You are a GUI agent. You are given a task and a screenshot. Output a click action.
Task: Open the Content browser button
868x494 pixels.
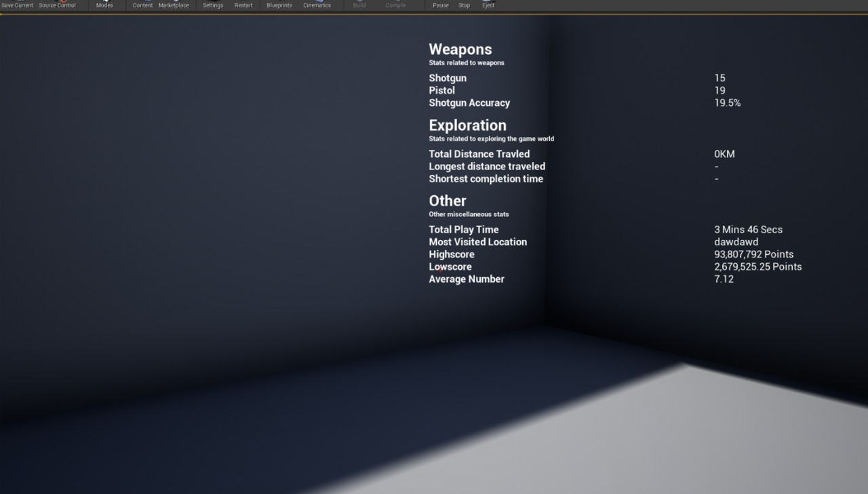(x=142, y=5)
